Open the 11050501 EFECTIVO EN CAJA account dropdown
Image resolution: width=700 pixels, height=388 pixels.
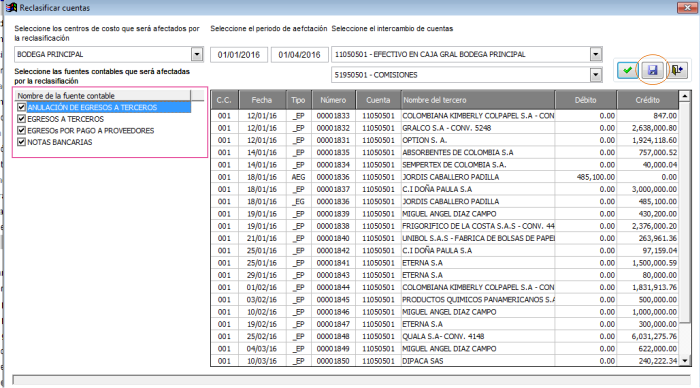[x=596, y=54]
